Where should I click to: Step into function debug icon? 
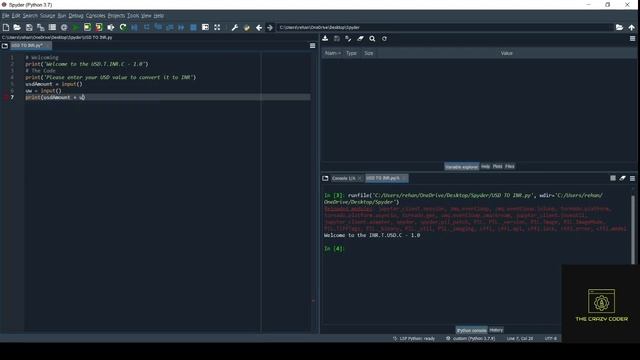(x=158, y=27)
